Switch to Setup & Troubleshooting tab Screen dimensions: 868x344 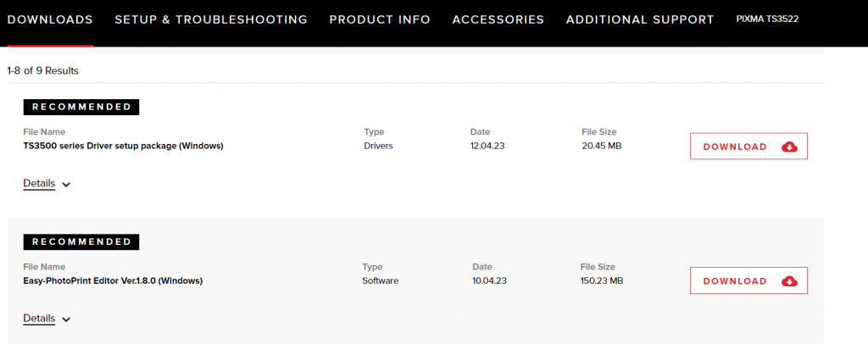tap(211, 19)
